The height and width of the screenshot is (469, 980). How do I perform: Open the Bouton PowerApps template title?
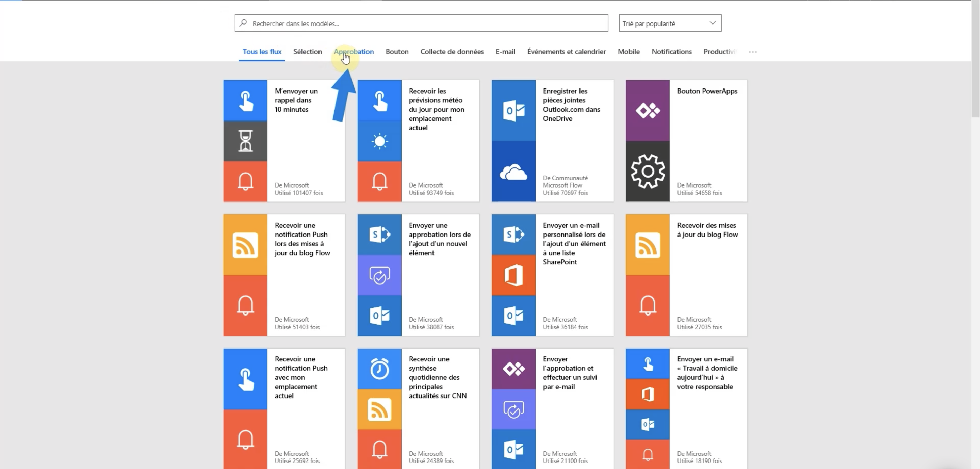coord(707,91)
